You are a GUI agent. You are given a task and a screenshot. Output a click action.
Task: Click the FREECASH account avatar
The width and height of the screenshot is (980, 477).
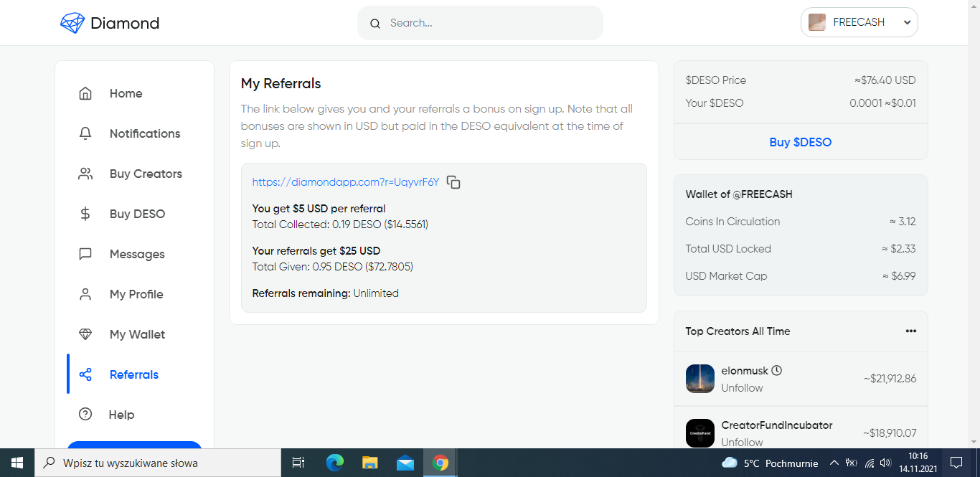[816, 22]
